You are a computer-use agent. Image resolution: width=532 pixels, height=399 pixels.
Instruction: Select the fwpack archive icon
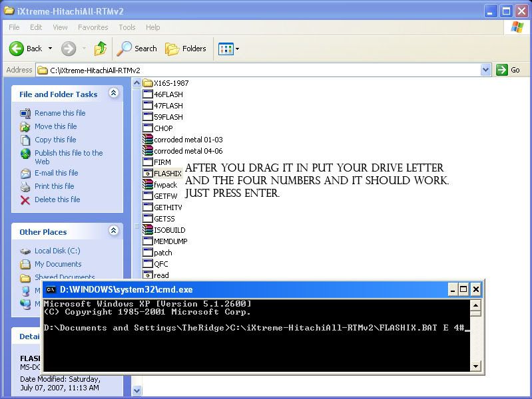pos(148,185)
